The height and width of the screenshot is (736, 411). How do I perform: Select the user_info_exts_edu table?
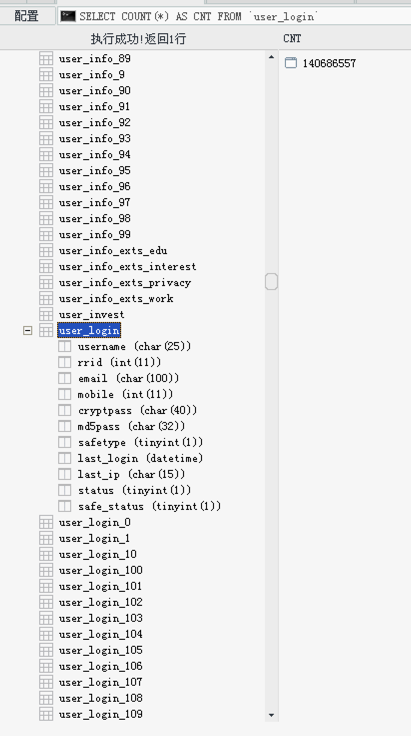(113, 251)
